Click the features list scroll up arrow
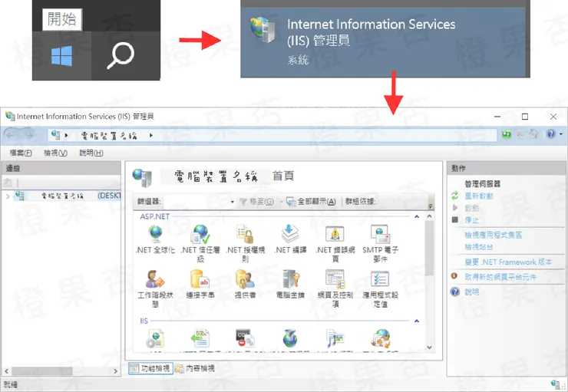This screenshot has height=392, width=568. click(429, 216)
